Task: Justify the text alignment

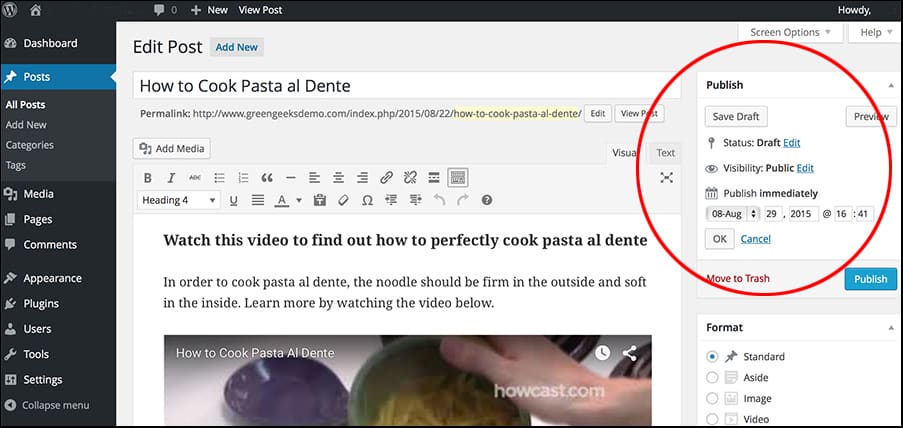Action: point(258,200)
